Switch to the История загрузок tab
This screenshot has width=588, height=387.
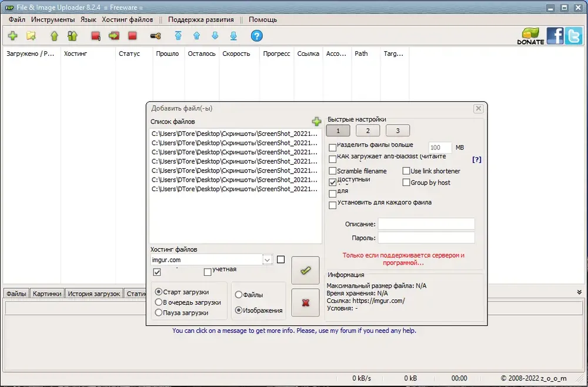[x=93, y=293]
